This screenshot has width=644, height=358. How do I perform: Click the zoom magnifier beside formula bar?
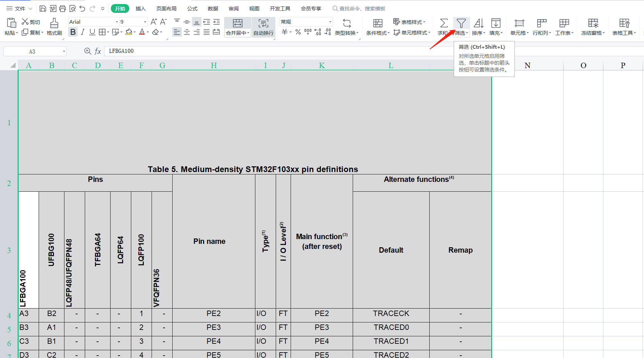(x=87, y=51)
